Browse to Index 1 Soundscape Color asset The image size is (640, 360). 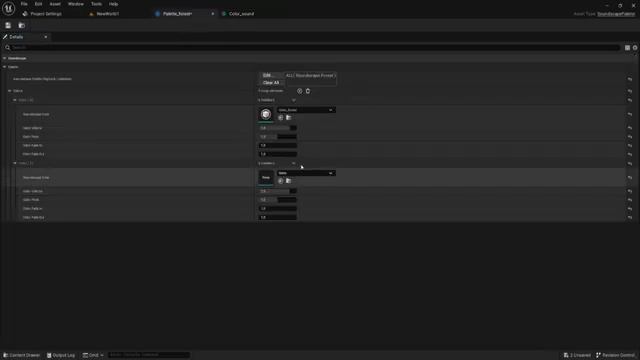click(289, 181)
